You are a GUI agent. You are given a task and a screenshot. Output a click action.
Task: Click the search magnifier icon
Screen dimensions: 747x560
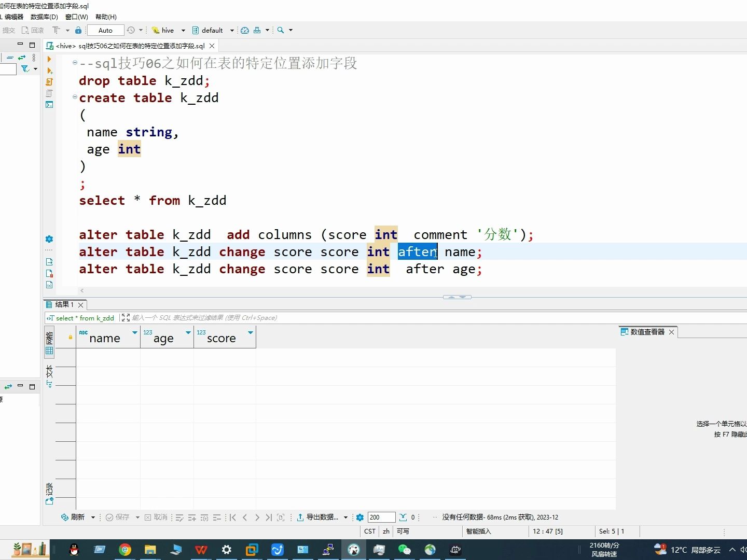pos(281,30)
